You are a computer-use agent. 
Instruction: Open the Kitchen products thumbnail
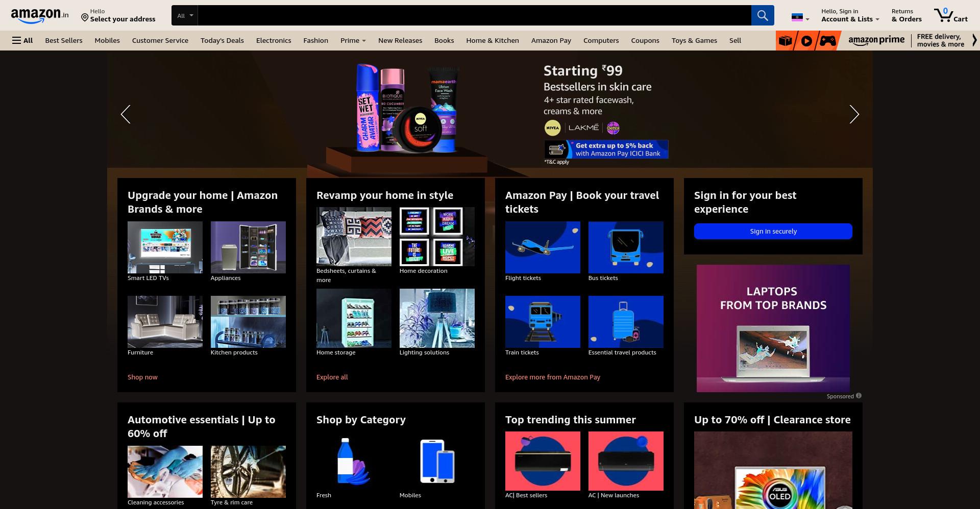248,322
